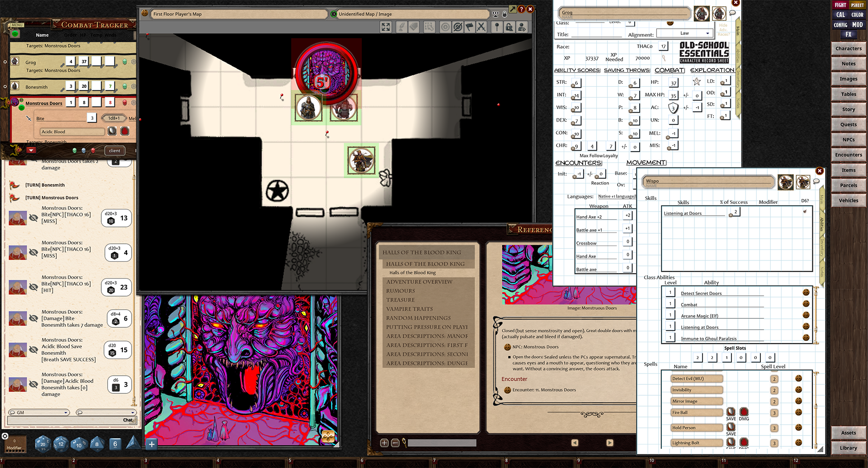Toggle the map record padlock icon
868x468 pixels.
[505, 14]
